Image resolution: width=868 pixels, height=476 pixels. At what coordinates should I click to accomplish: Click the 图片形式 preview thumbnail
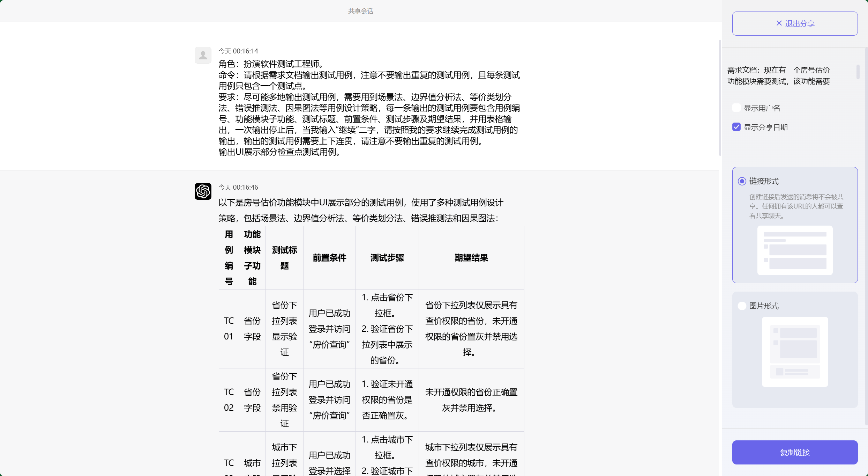(794, 352)
